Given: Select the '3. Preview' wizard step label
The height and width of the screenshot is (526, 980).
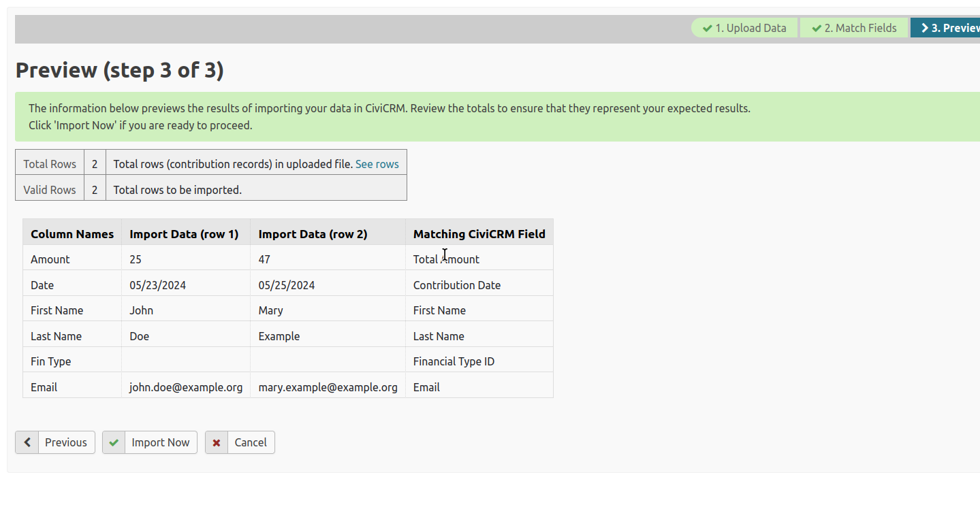Looking at the screenshot, I should pos(955,28).
